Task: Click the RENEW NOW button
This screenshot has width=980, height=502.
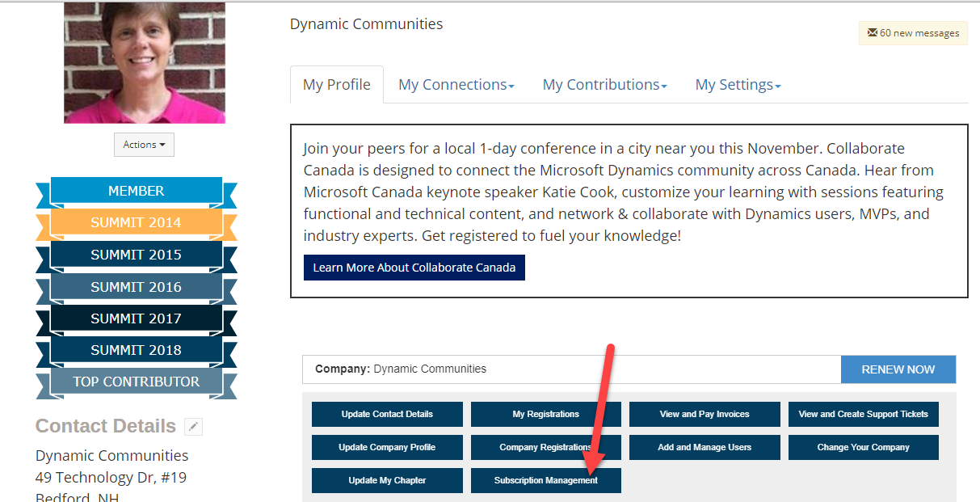Action: (898, 369)
